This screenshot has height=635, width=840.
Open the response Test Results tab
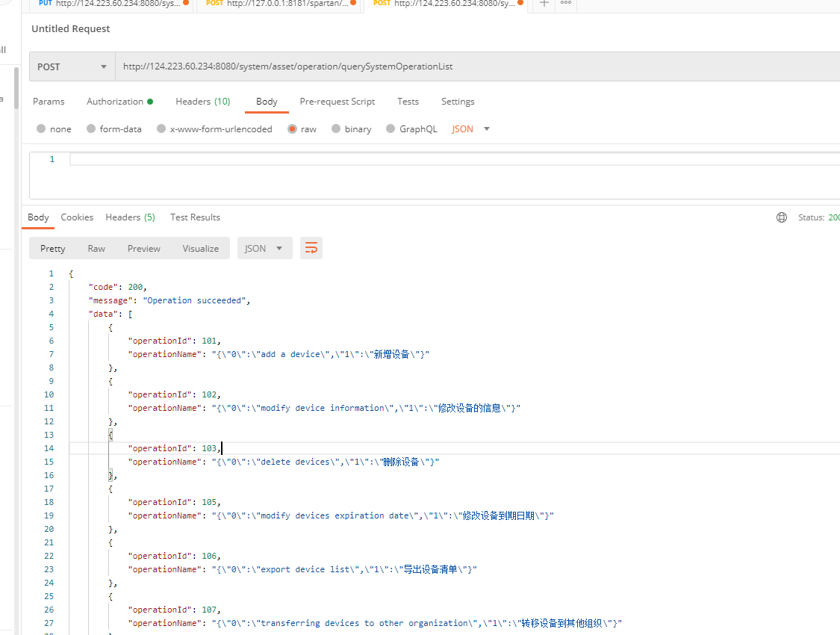(x=195, y=217)
